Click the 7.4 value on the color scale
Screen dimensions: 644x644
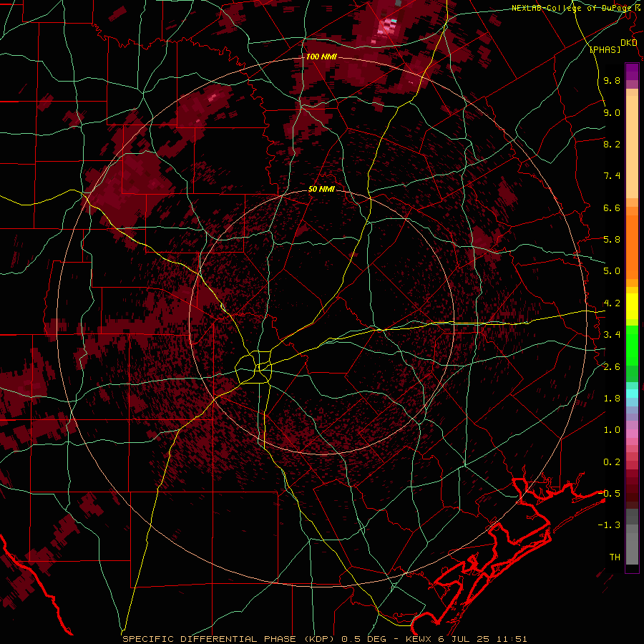[612, 176]
